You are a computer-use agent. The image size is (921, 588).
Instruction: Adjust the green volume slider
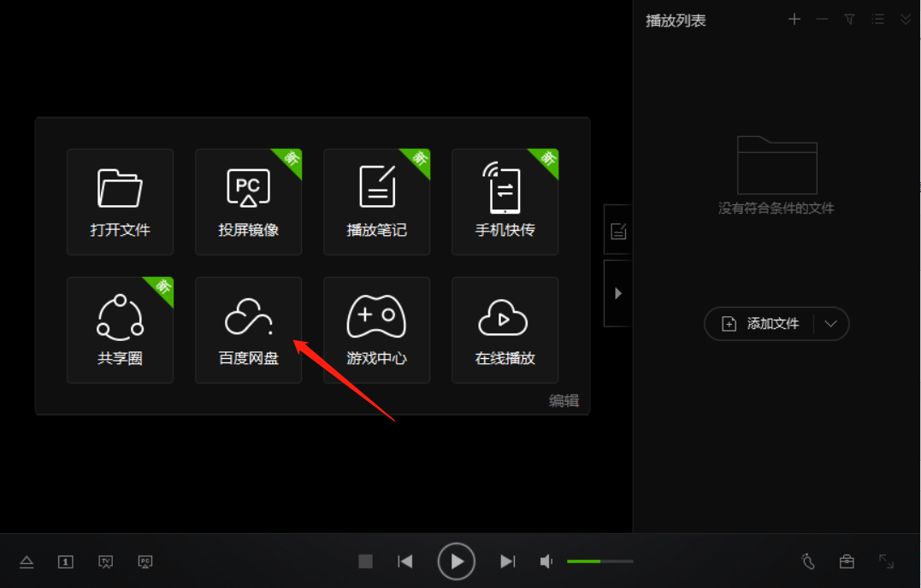coord(599,562)
